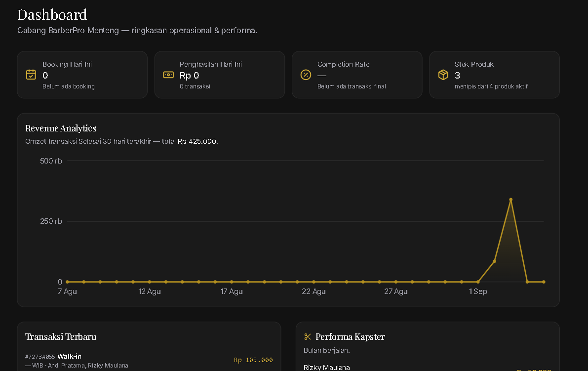This screenshot has width=588, height=371.
Task: Click the Performa Kapster heading
Action: [350, 337]
